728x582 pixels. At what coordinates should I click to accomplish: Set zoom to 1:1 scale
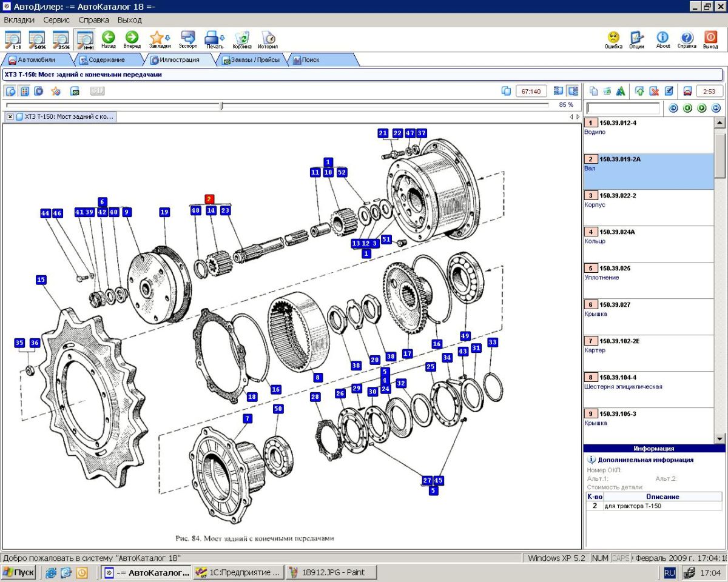click(x=13, y=39)
